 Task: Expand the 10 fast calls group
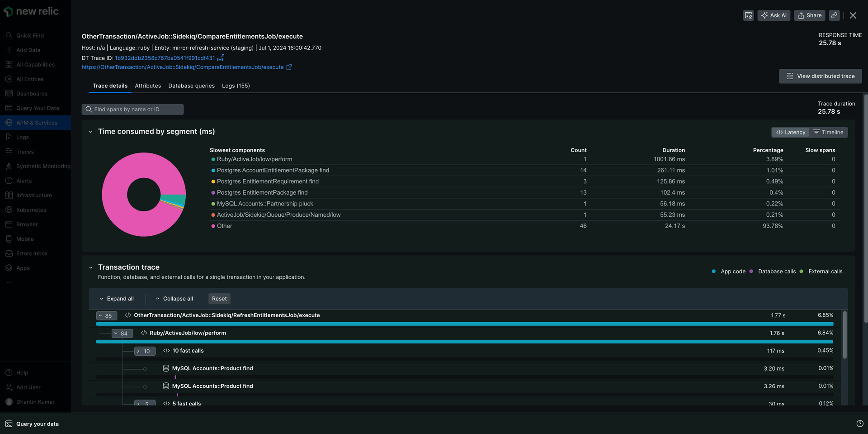[x=145, y=351]
